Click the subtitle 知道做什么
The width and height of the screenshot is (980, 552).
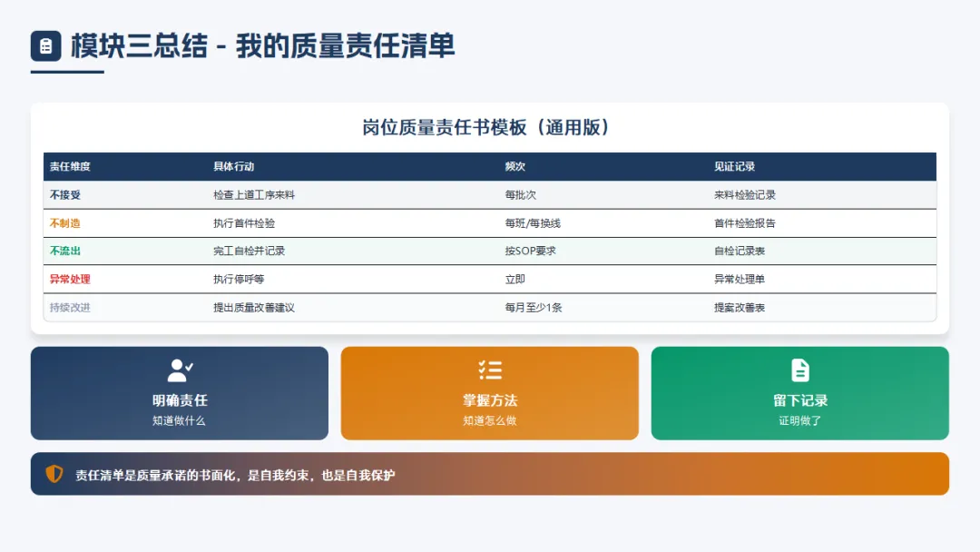point(179,420)
